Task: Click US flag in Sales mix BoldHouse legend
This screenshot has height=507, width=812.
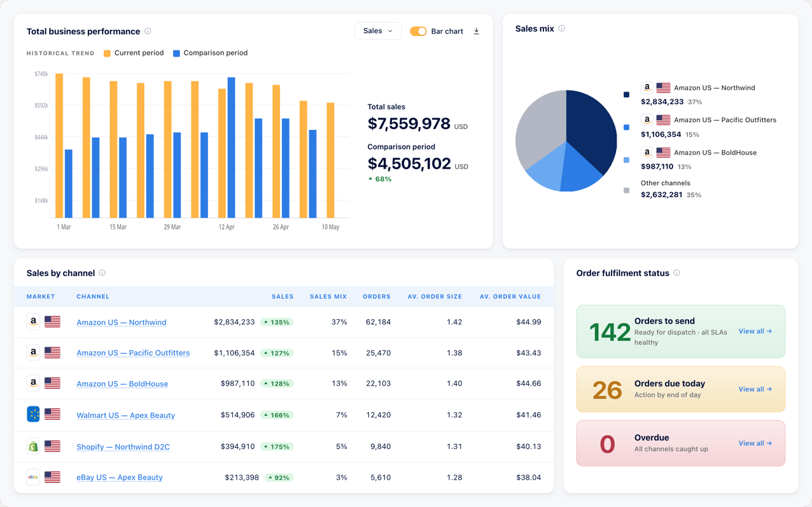Action: [x=663, y=153]
